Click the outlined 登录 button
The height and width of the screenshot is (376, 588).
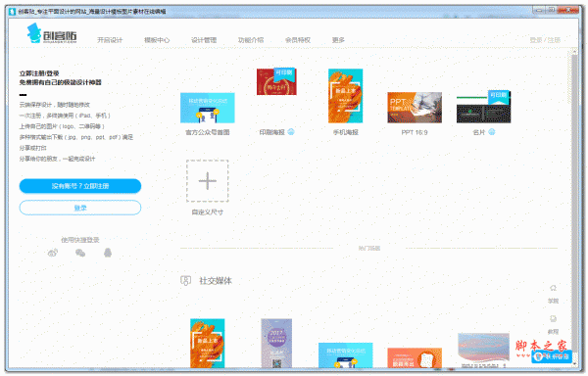[80, 208]
